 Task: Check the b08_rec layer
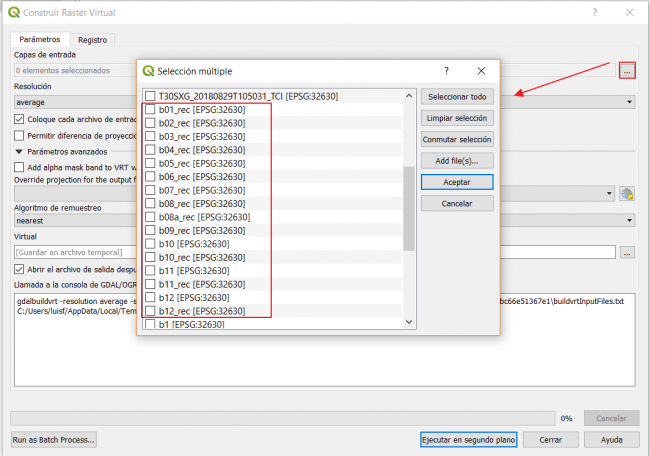tap(150, 204)
